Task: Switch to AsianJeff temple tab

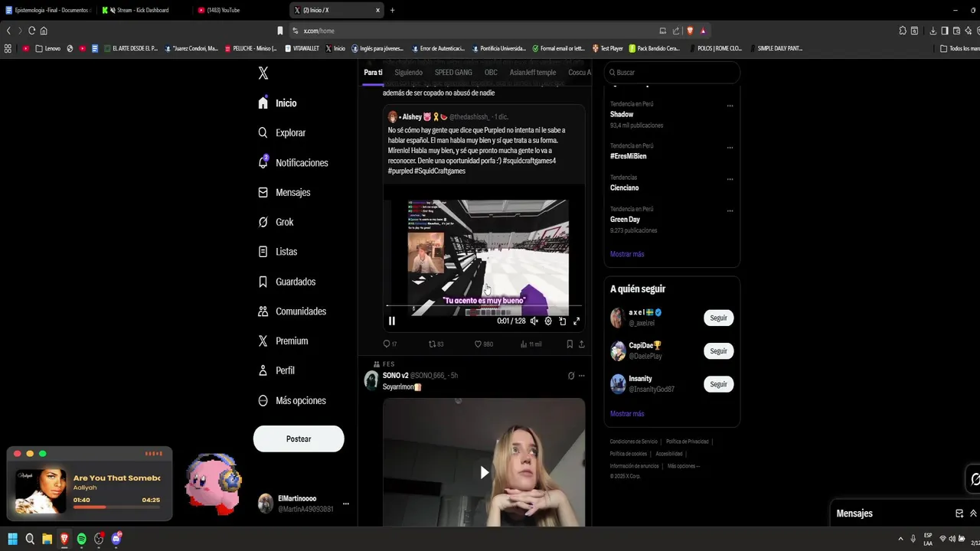Action: click(533, 73)
